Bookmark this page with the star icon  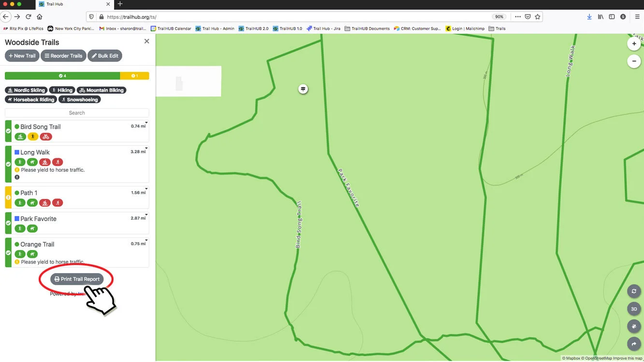click(538, 16)
